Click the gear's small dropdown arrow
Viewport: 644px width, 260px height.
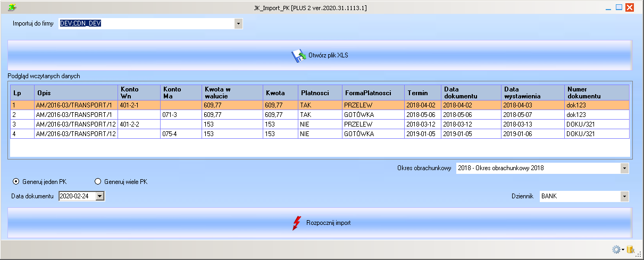(623, 250)
